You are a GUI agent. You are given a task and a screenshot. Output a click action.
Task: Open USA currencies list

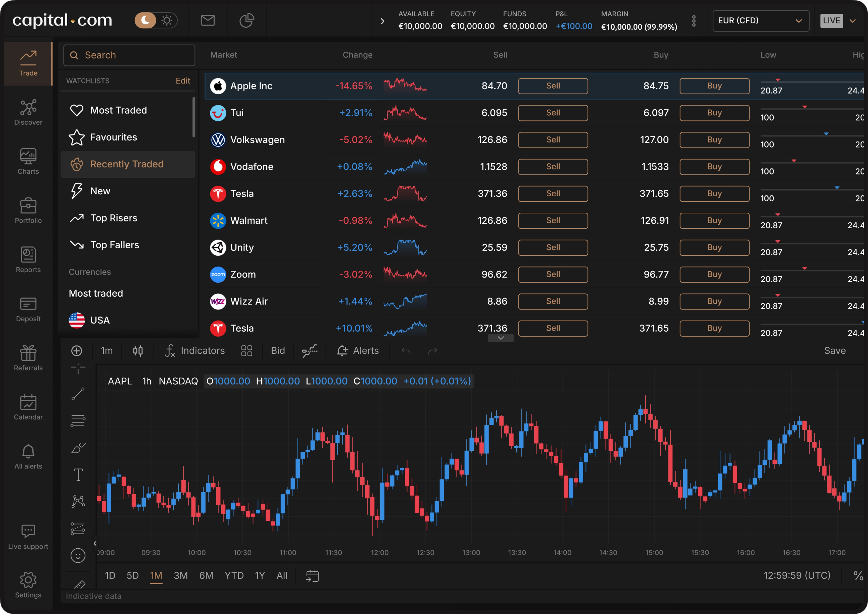(128, 320)
